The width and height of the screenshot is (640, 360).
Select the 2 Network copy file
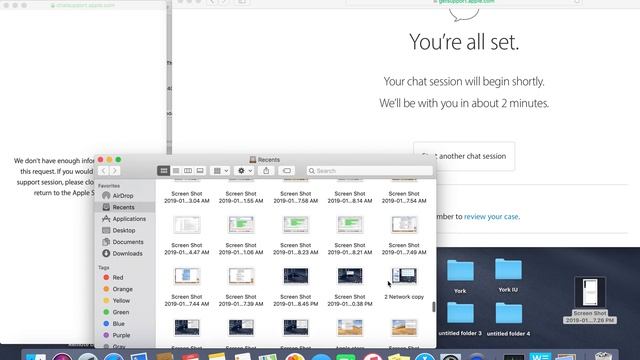tap(404, 276)
